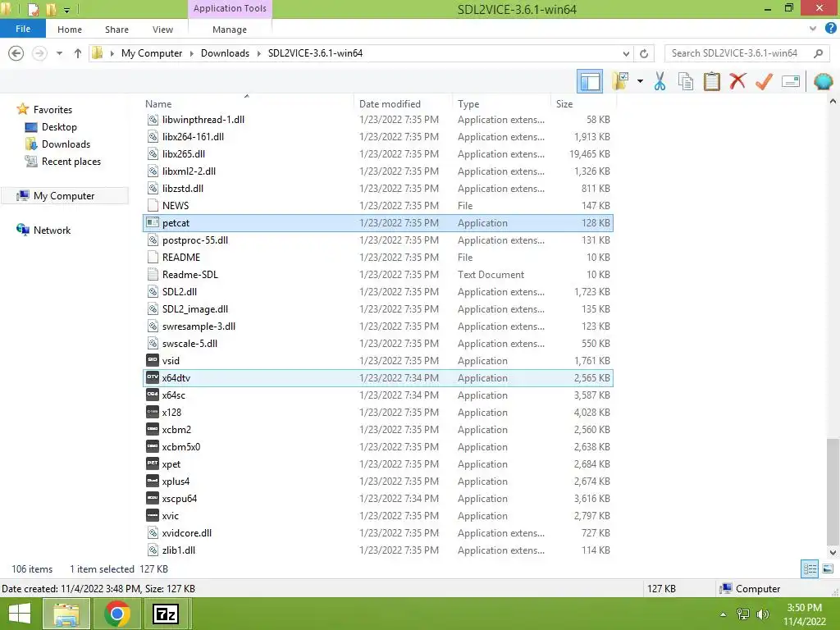The image size is (840, 630).
Task: Open Recent places in navigation pane
Action: coord(71,162)
